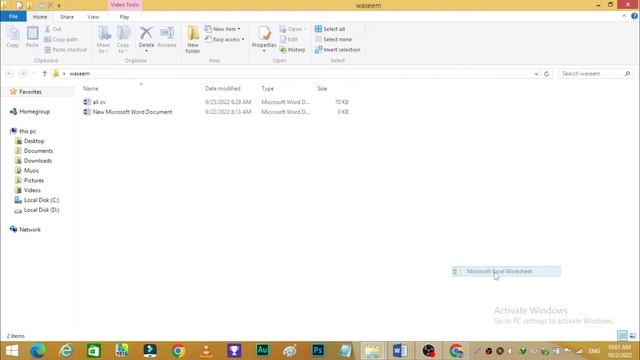This screenshot has height=360, width=640.
Task: Open Local Disk (D:) in navigation pane
Action: (x=41, y=210)
